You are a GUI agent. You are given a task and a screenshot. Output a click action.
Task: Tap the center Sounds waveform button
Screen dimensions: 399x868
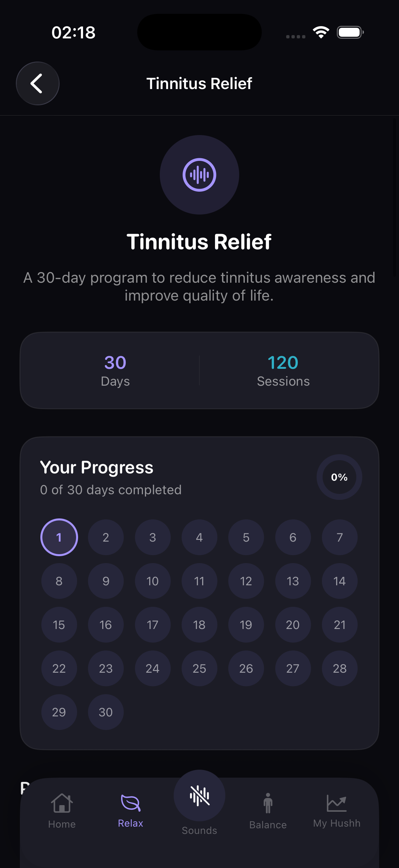pos(199,796)
